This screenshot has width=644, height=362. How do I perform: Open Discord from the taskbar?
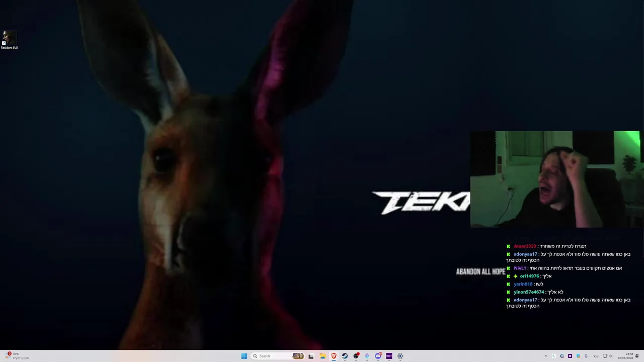(x=378, y=356)
